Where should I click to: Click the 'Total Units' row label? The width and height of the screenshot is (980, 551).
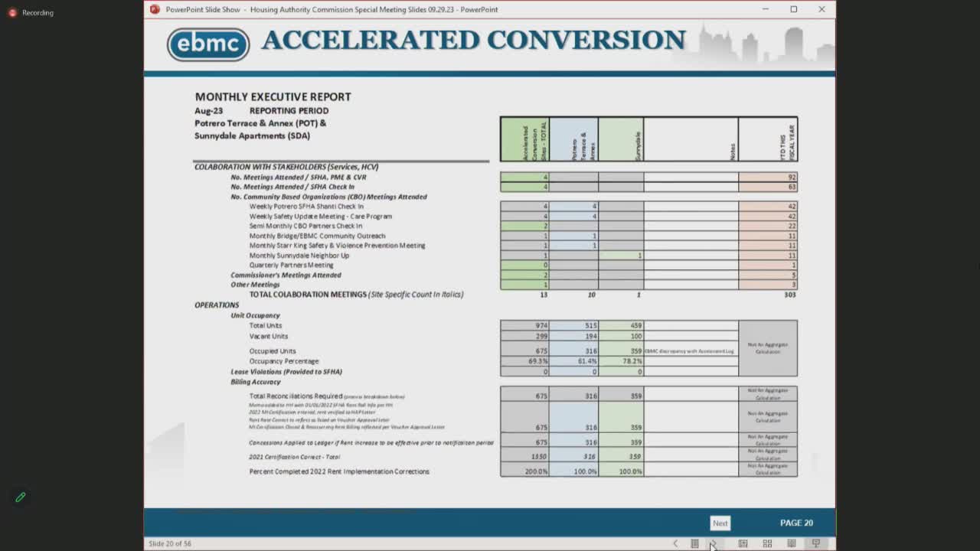266,326
